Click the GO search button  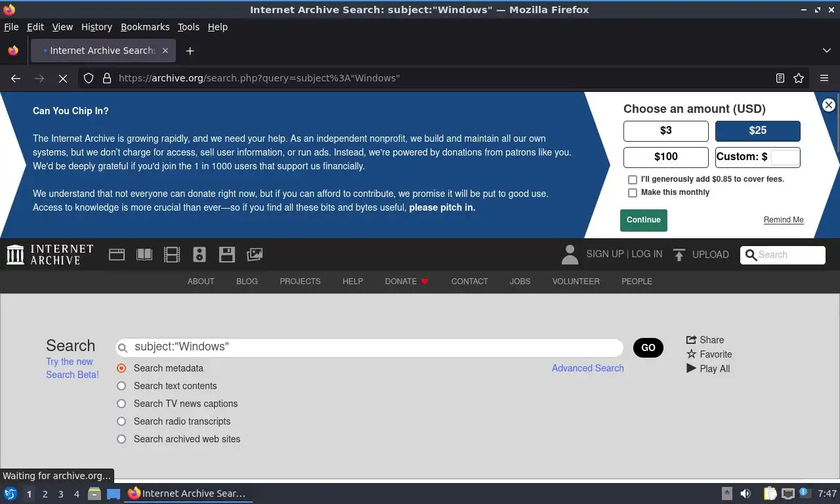pos(648,348)
